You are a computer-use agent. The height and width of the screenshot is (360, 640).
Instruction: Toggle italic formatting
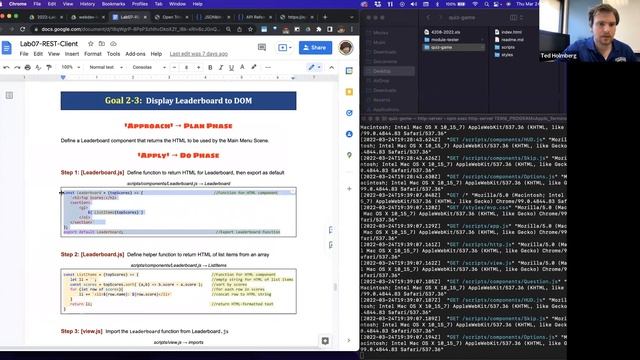[221, 67]
